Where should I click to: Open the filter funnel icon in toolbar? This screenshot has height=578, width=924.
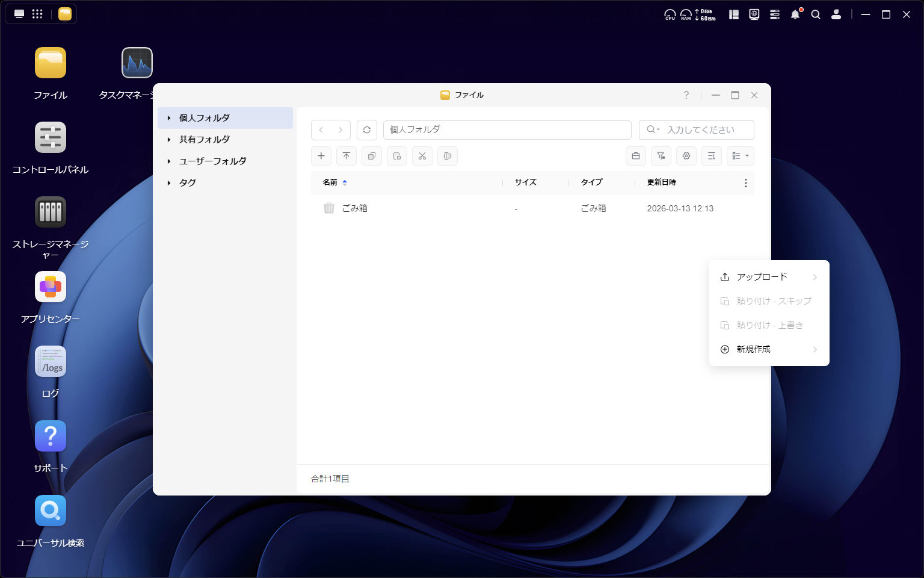[661, 156]
